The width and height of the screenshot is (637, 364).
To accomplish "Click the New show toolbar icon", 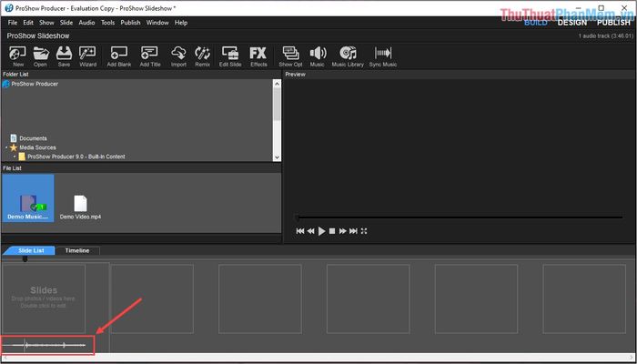I will [18, 56].
